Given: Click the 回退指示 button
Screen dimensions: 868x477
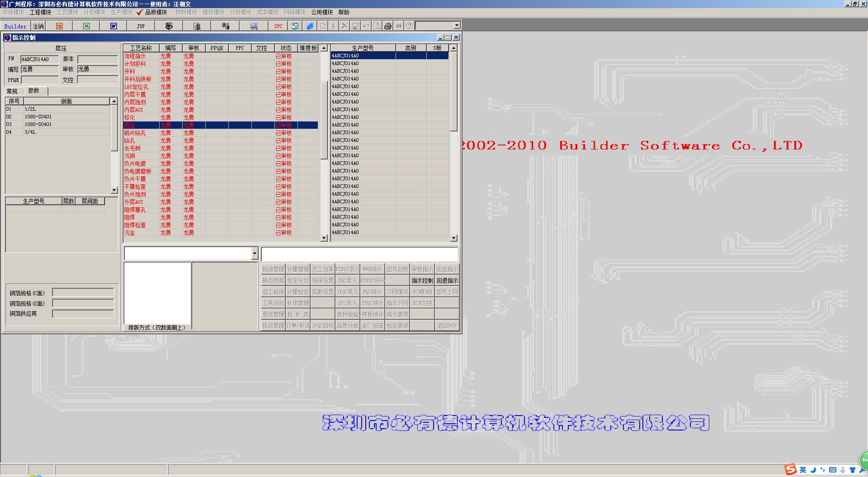Looking at the screenshot, I should coord(447,281).
